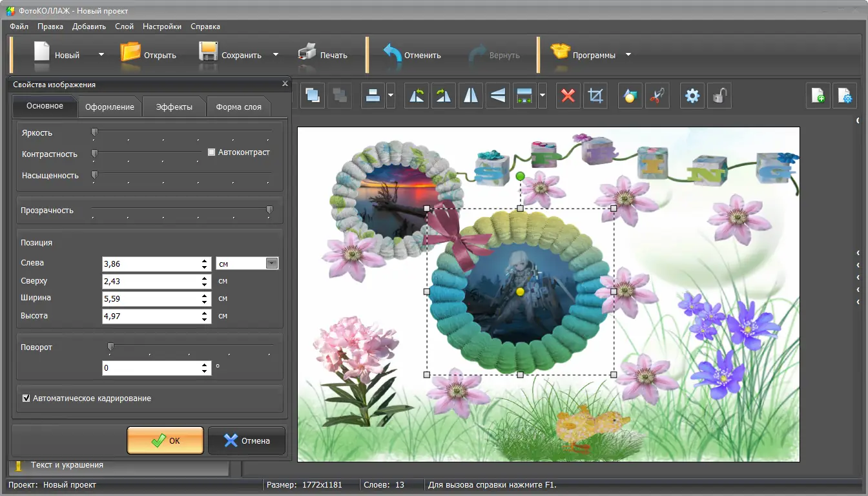Viewport: 868px width, 496px height.
Task: Uncheck Автоматическое кадрирование checkbox
Action: 26,398
